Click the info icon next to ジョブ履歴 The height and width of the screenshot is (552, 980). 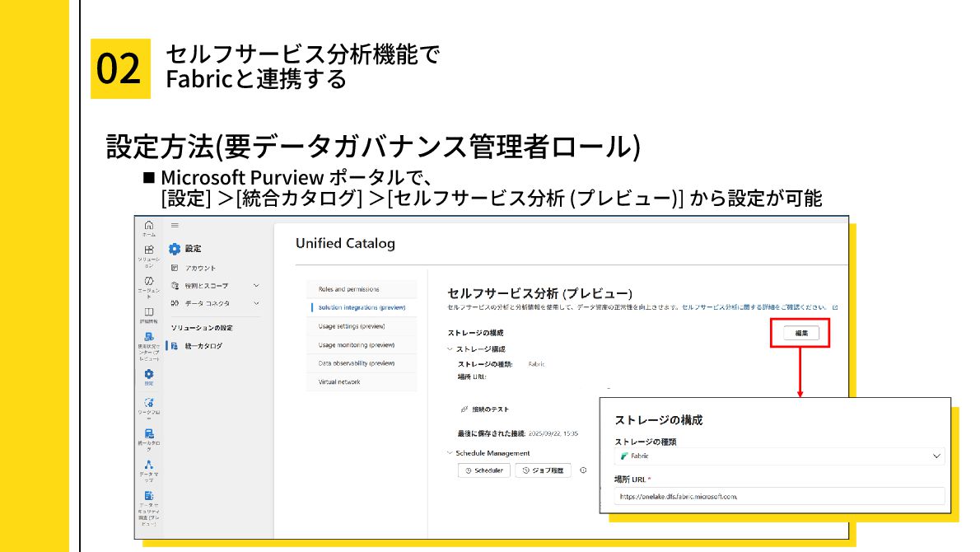[x=583, y=470]
